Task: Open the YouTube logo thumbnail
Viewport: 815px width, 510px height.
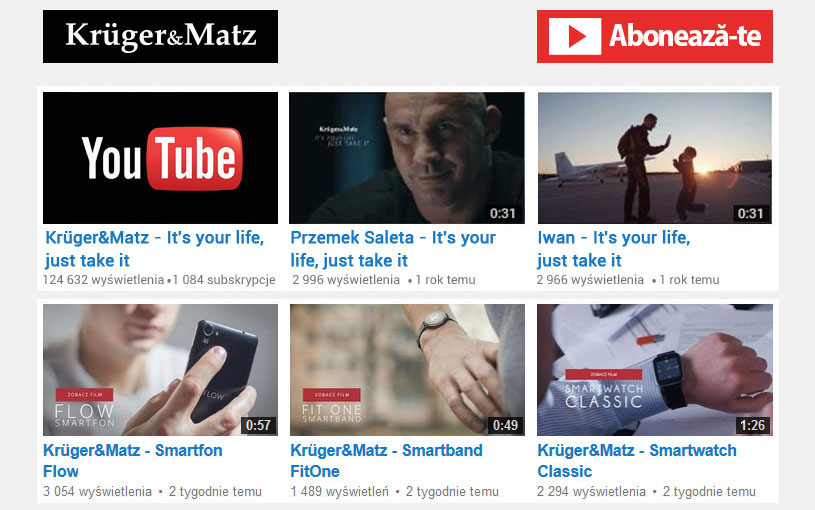Action: (160, 158)
